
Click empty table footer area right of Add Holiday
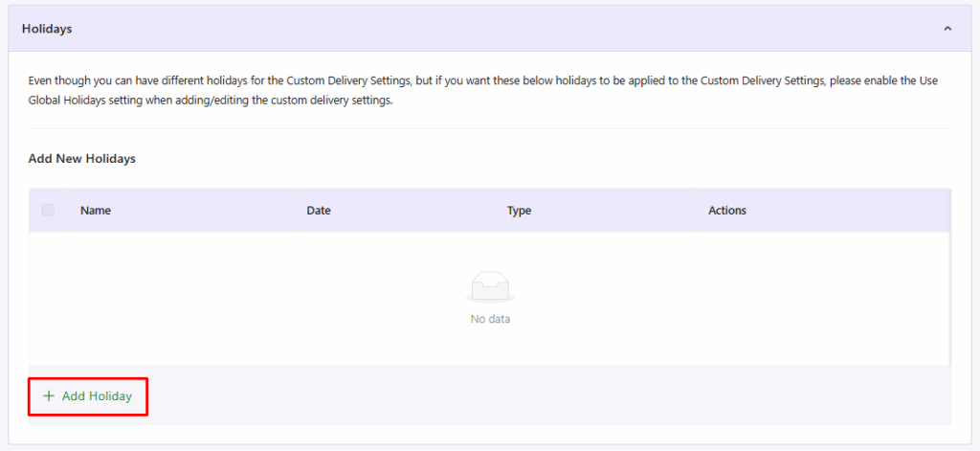click(x=546, y=395)
